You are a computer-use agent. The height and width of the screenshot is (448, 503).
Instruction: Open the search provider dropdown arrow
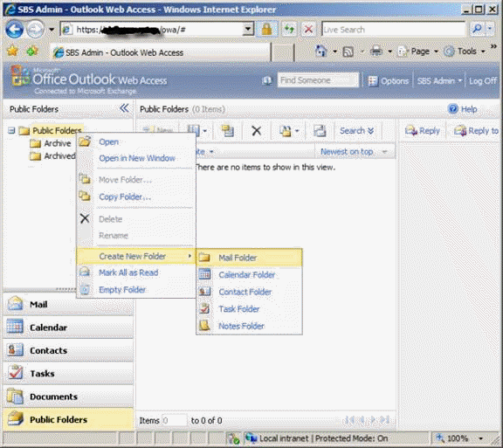tap(490, 29)
